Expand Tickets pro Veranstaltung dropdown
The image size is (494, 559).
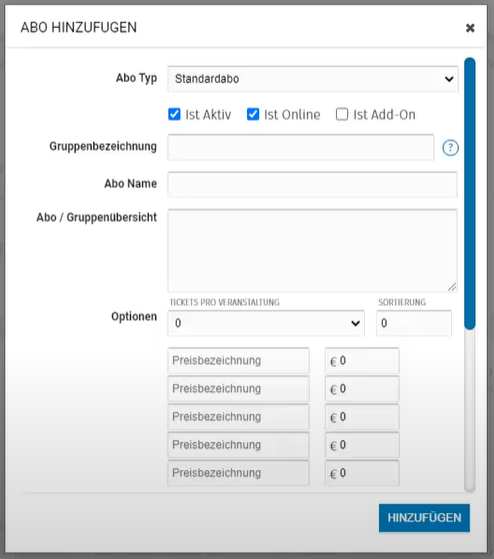266,323
